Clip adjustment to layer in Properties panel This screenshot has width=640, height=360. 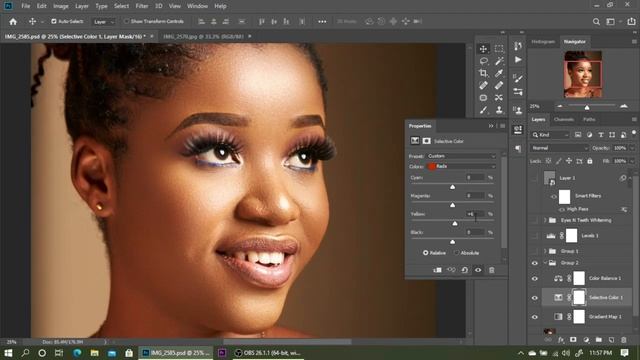click(437, 270)
